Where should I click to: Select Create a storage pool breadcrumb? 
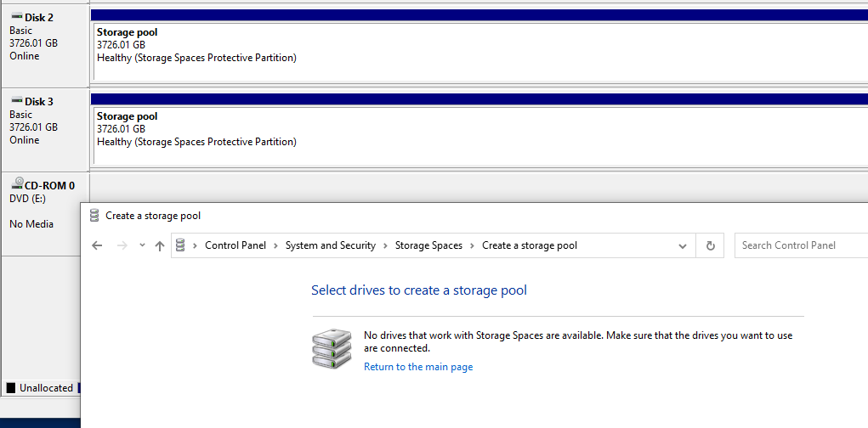click(x=529, y=245)
